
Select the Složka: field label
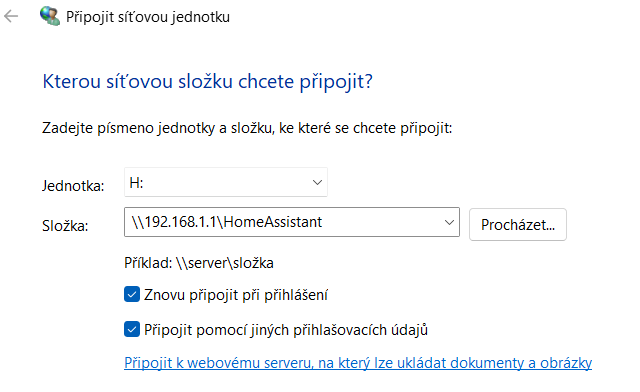click(65, 225)
